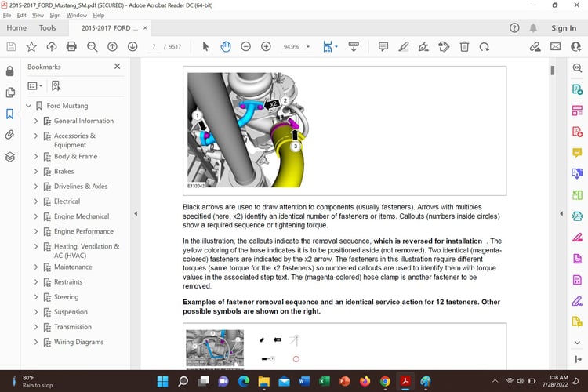Switch to the Home tab
Viewport: 588px width, 392px height.
(x=16, y=27)
